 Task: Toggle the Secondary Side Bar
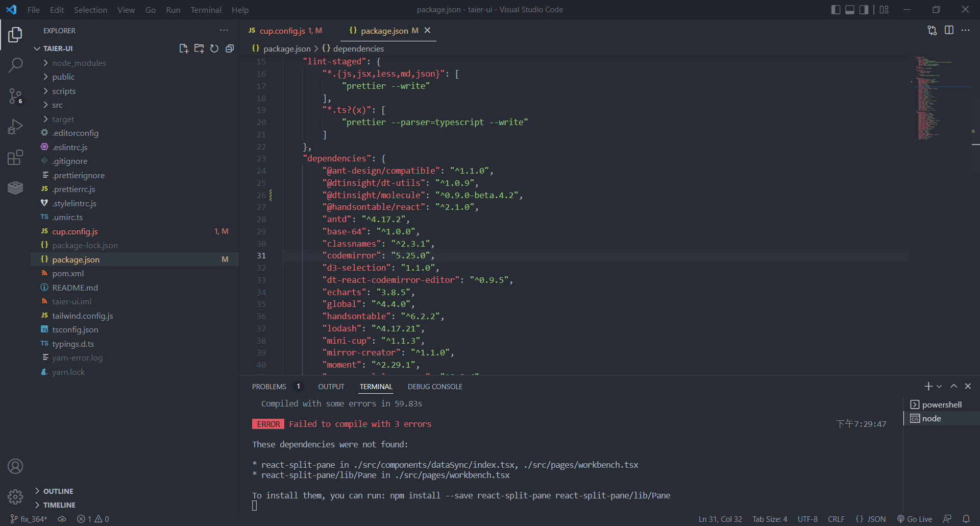point(864,9)
